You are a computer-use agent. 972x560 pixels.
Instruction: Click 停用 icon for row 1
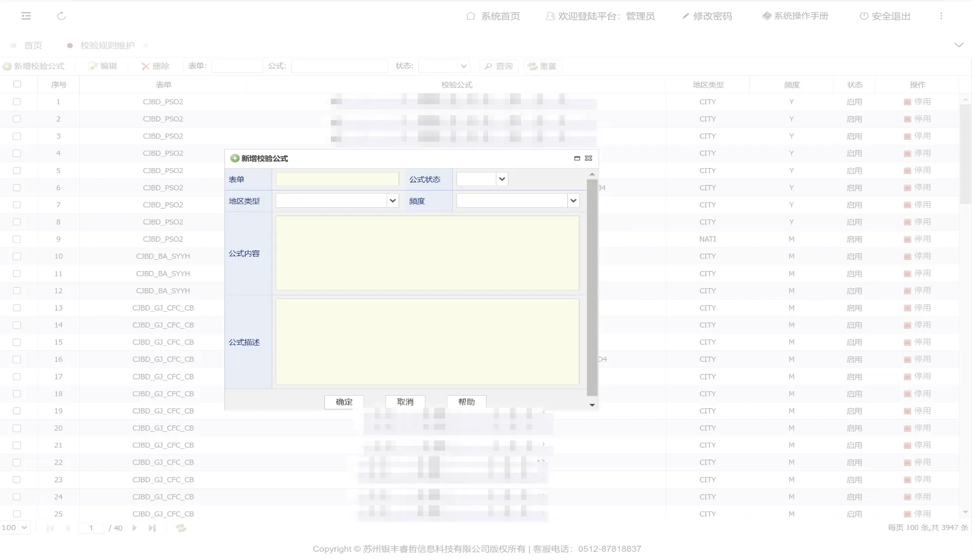(x=907, y=102)
